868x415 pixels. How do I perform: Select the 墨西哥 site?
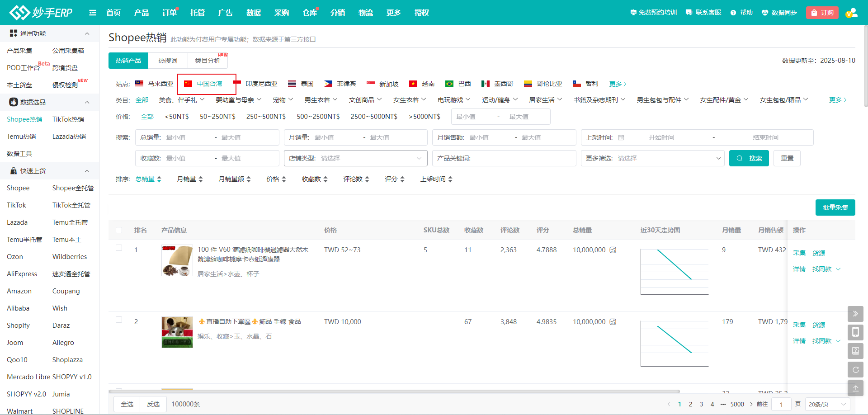[497, 84]
